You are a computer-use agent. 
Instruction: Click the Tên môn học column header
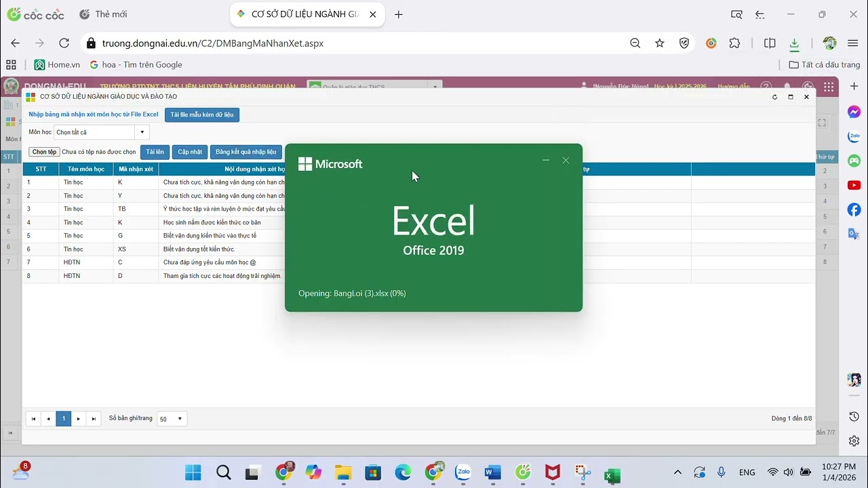[86, 169]
